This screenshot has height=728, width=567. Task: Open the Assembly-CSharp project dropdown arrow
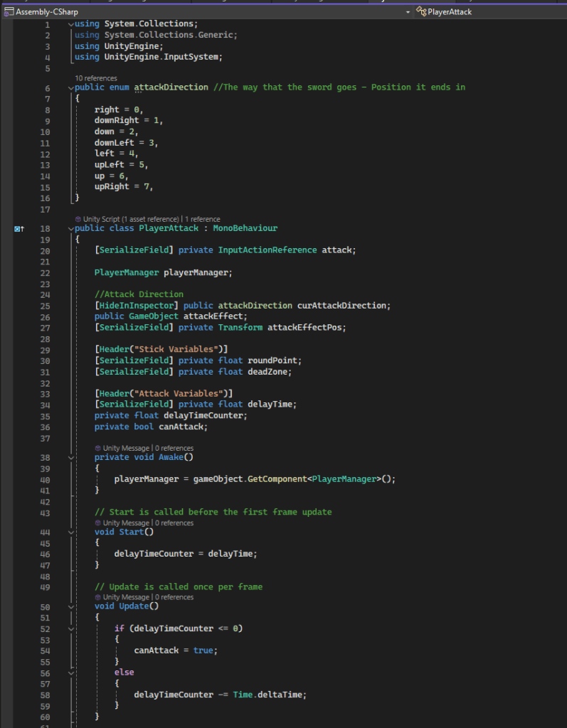408,12
